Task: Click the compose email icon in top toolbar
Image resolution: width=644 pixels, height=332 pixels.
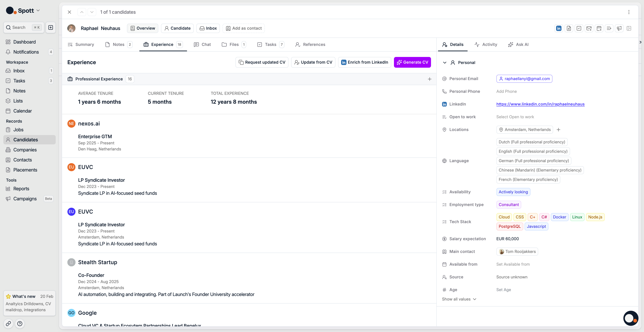Action: pos(589,28)
